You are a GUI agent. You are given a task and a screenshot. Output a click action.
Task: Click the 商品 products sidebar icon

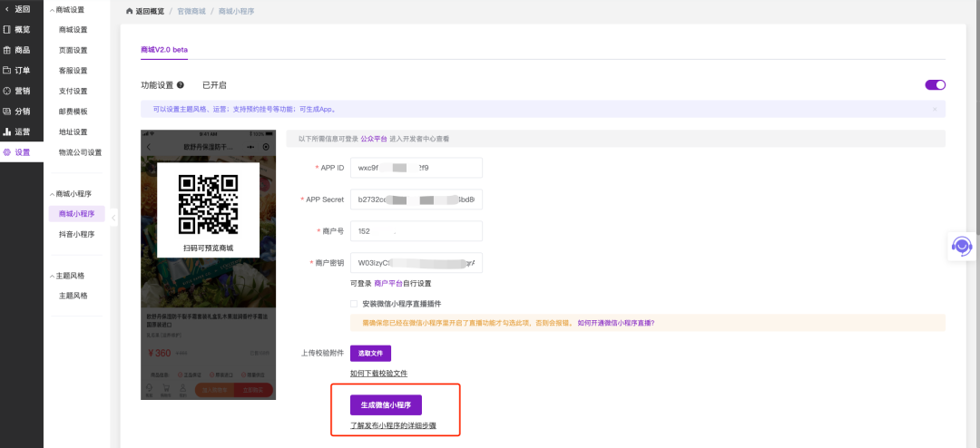(x=7, y=50)
